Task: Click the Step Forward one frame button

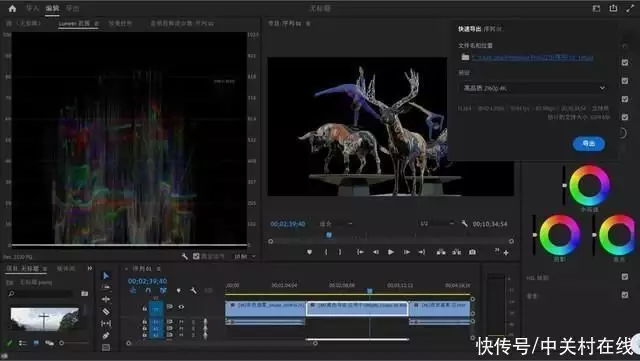Action: [x=407, y=252]
